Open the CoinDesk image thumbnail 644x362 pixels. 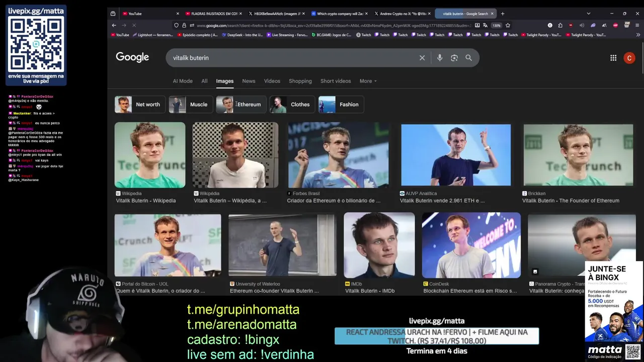(471, 245)
